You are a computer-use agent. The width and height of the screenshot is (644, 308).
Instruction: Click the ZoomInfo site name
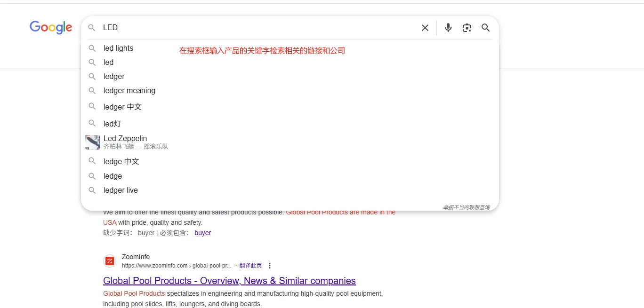[136, 257]
